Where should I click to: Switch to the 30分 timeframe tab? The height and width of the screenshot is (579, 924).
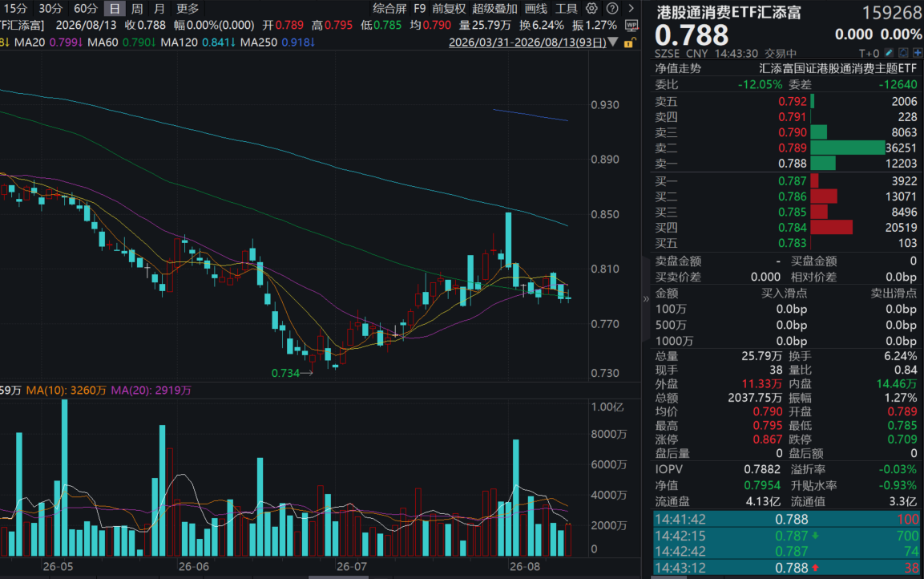[50, 8]
